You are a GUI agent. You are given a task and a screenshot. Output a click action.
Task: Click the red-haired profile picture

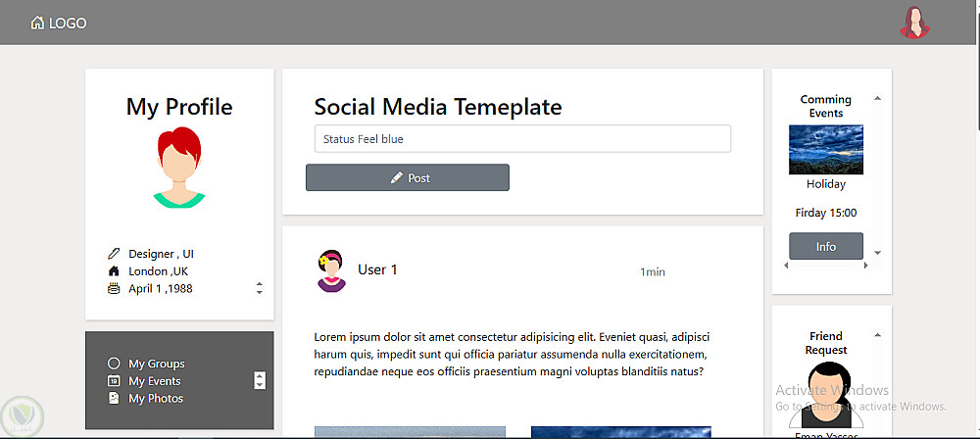click(x=179, y=168)
